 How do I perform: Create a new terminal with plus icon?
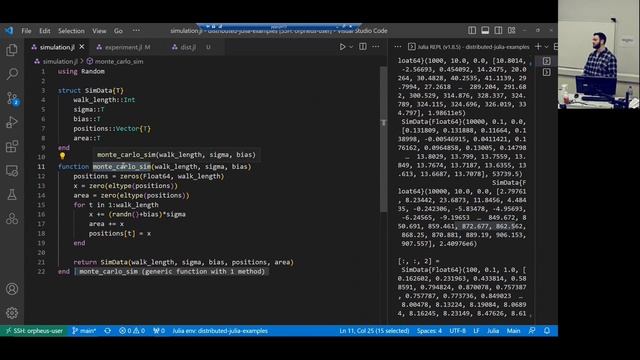pyautogui.click(x=538, y=47)
